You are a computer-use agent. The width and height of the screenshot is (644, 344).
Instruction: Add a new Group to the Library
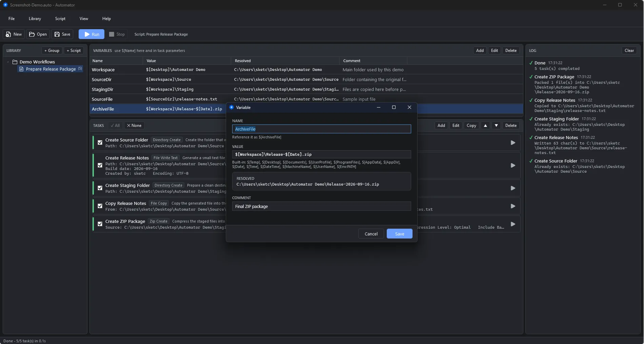pos(52,51)
